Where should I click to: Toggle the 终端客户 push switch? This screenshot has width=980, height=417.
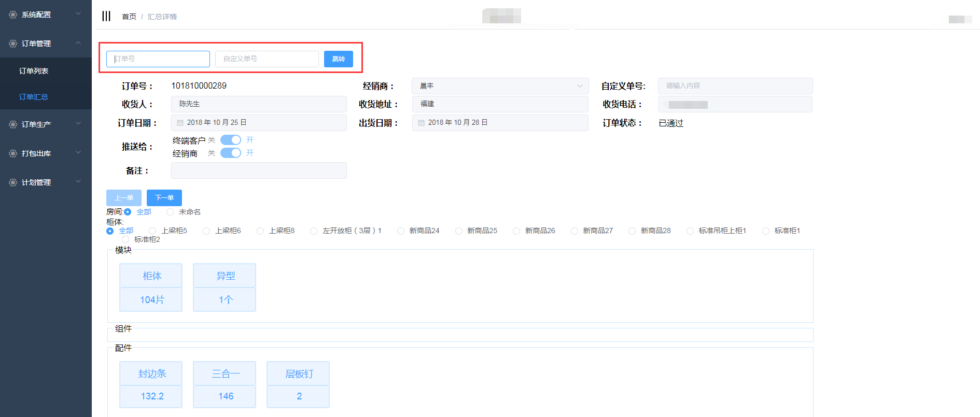(x=231, y=140)
